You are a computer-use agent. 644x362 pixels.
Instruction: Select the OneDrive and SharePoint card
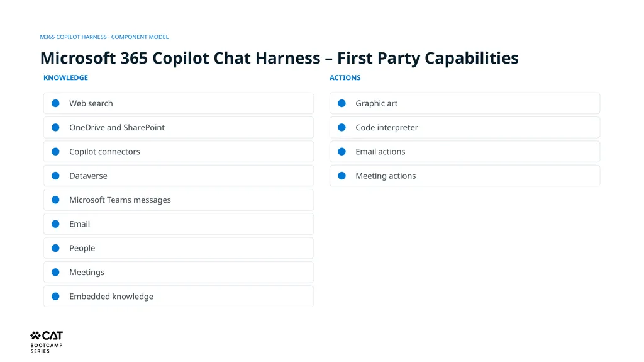[x=179, y=128]
